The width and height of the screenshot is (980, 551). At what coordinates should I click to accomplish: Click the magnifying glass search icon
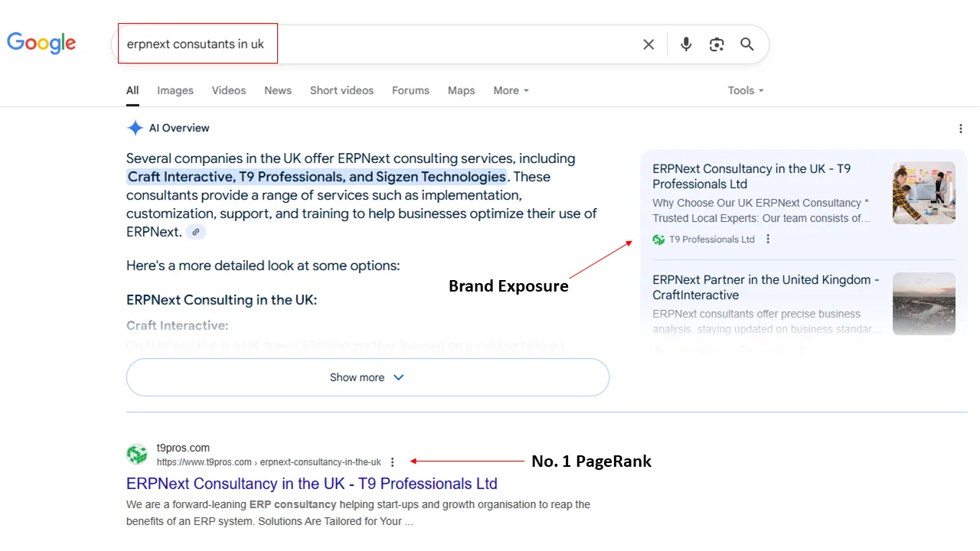(x=747, y=44)
